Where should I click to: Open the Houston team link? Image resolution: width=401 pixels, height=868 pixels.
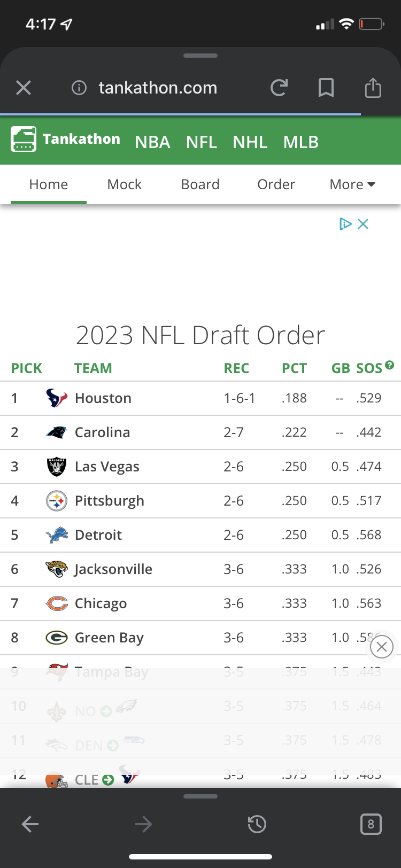click(x=103, y=398)
